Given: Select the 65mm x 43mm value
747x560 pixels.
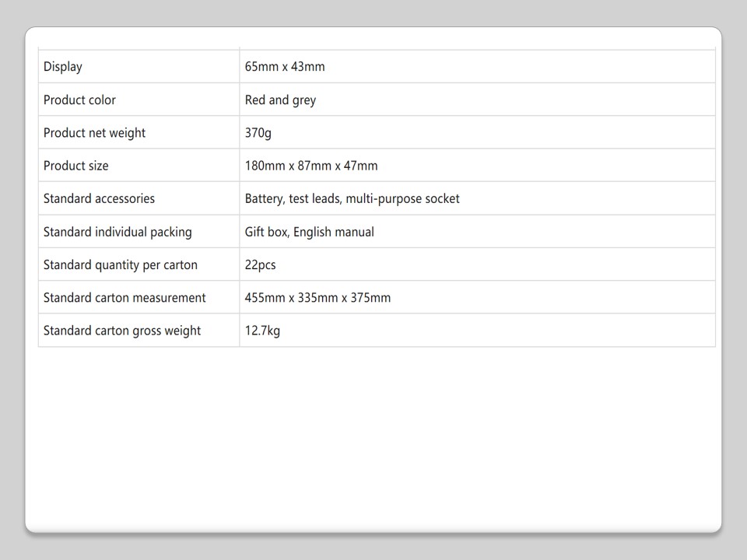Looking at the screenshot, I should [285, 67].
